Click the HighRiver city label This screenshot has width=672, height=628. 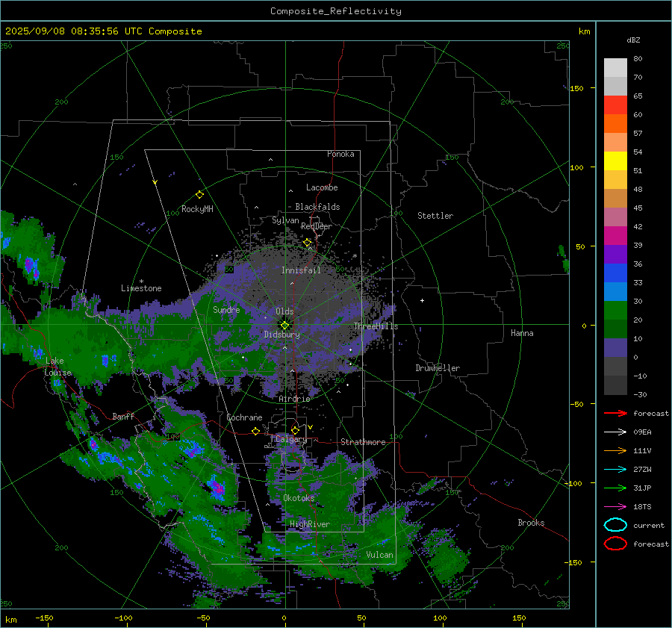coord(310,524)
